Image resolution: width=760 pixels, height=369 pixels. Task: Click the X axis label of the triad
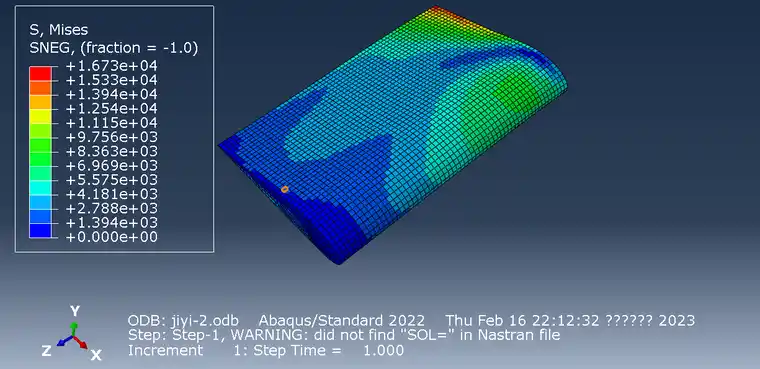click(96, 355)
